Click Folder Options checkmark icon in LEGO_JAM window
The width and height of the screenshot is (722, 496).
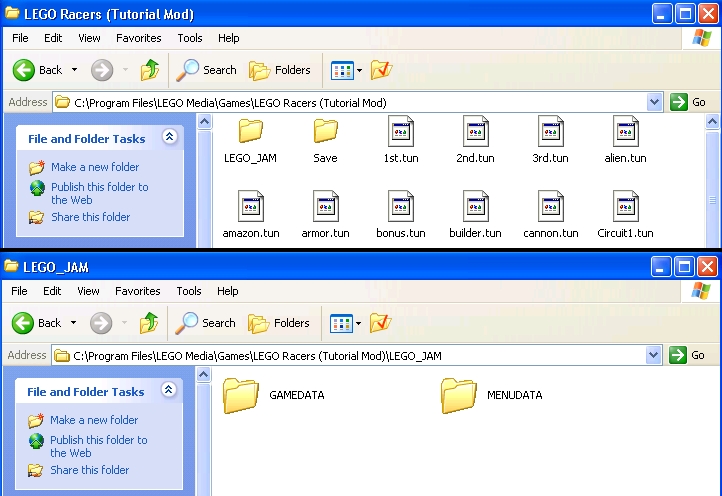pos(380,323)
